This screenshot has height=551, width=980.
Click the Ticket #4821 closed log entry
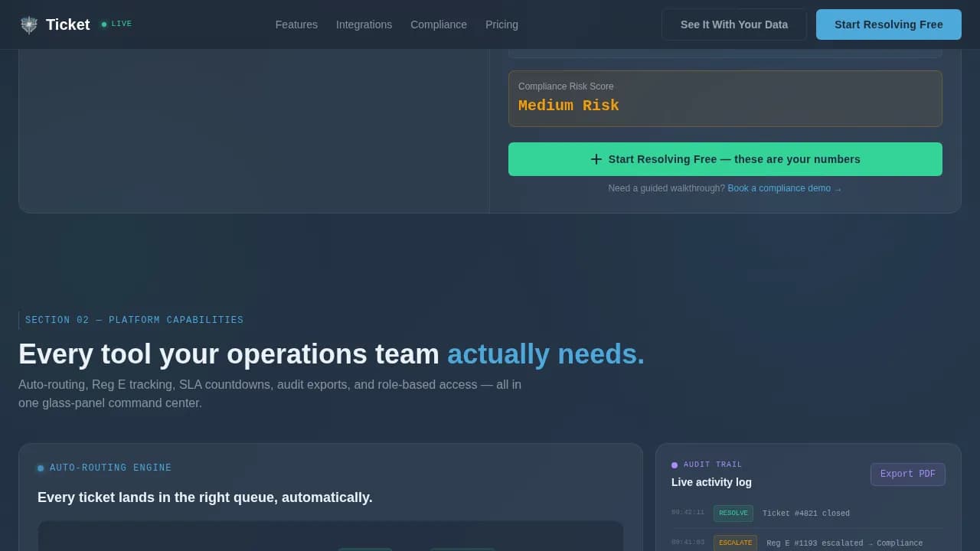pos(805,514)
